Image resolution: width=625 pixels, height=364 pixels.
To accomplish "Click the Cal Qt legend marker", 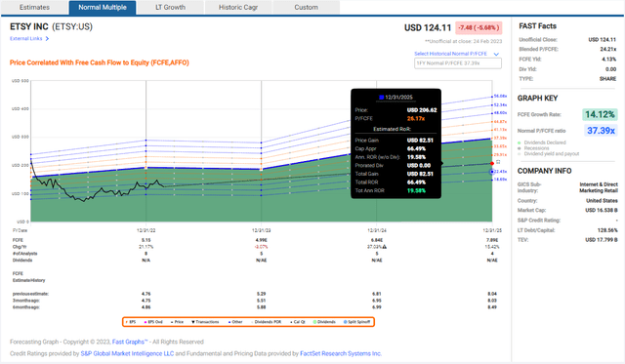I will click(291, 322).
